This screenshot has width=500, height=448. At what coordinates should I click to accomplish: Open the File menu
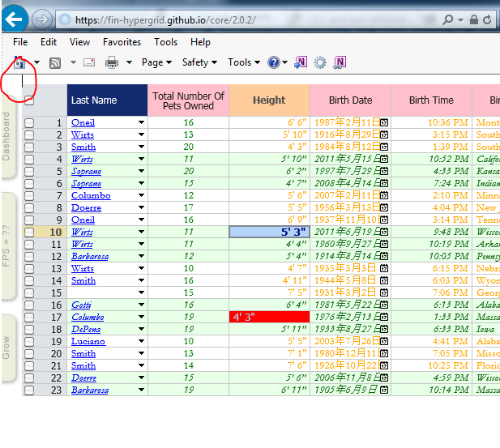click(20, 42)
